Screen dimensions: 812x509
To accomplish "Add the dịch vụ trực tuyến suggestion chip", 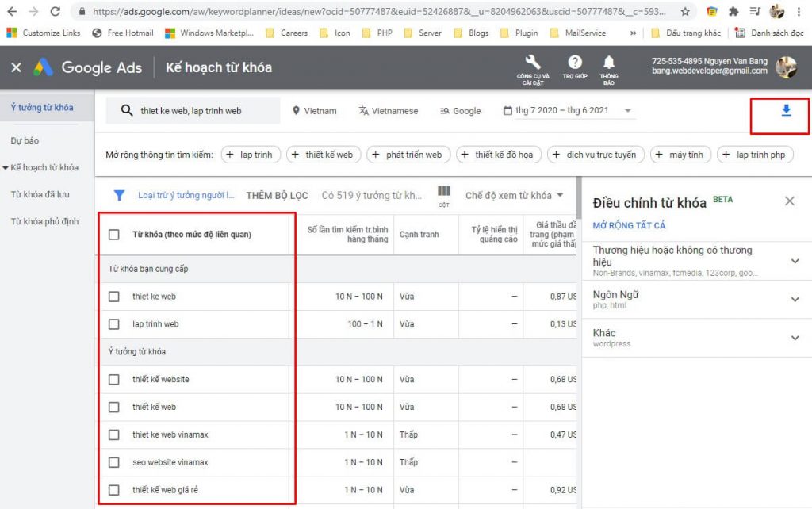I will (596, 155).
